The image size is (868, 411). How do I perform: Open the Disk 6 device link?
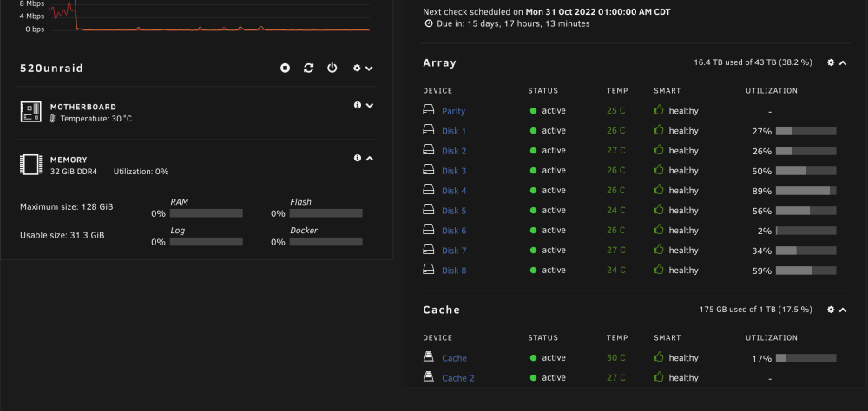(454, 231)
